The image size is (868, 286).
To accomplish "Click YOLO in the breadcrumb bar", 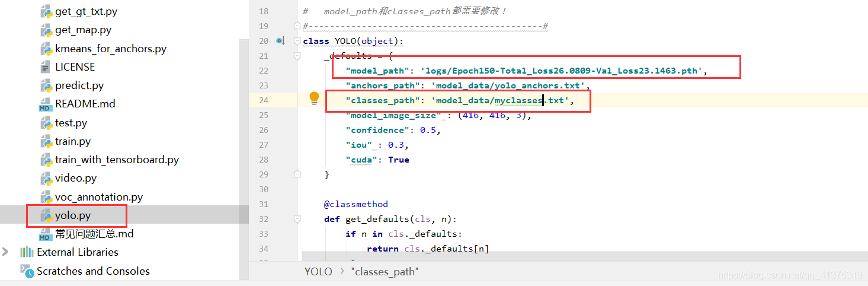I will point(318,272).
